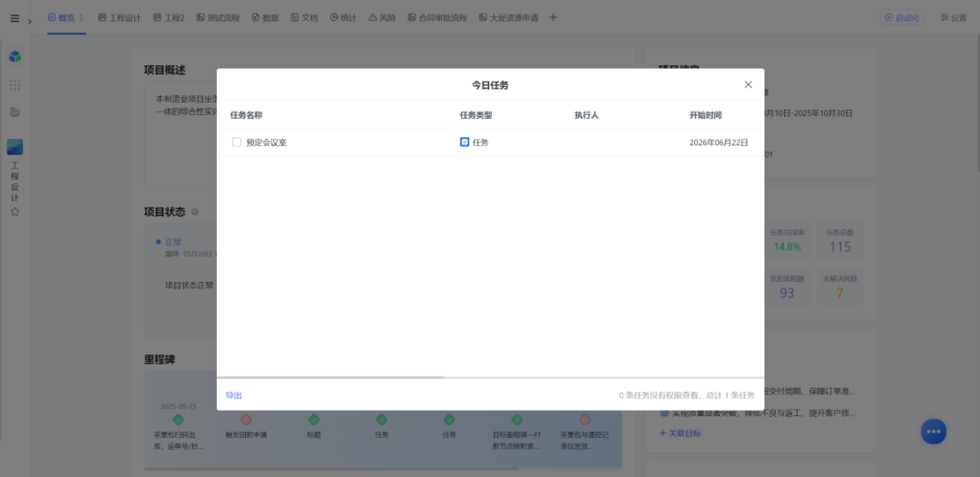The image size is (980, 477).
Task: Click the 2026年06月22日 start date cell
Action: pyautogui.click(x=719, y=142)
